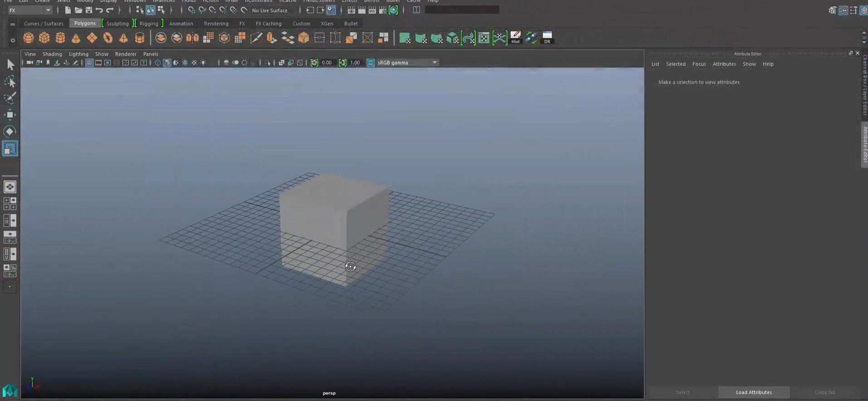Click No Live Surface field
868x401 pixels.
coord(270,10)
